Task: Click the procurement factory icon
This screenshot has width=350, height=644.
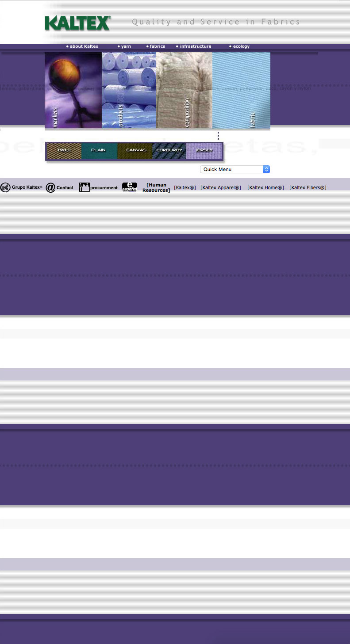Action: pyautogui.click(x=84, y=187)
